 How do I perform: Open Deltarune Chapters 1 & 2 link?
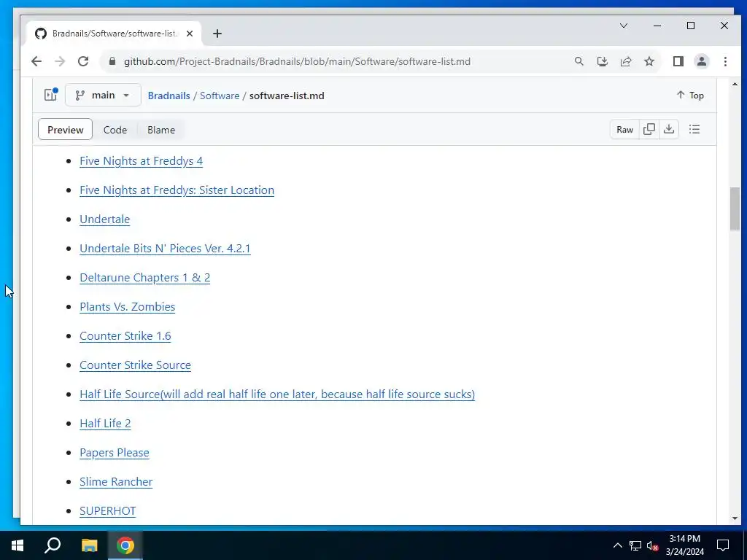coord(145,278)
